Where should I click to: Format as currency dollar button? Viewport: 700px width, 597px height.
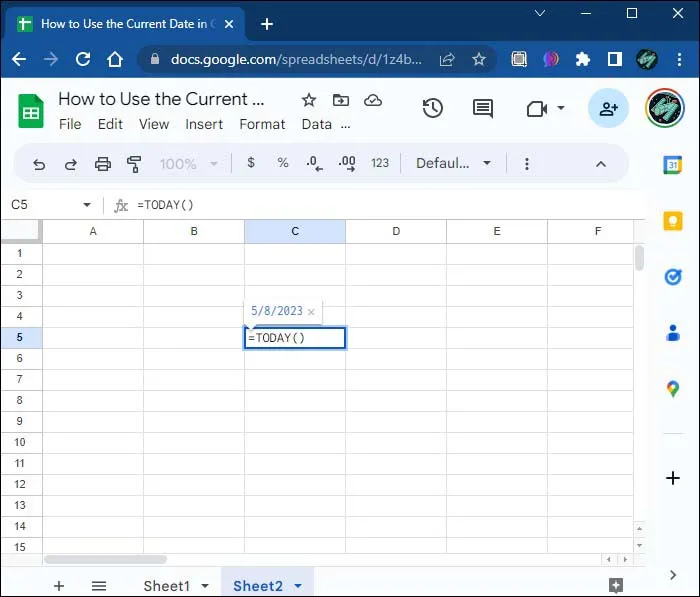pos(251,163)
